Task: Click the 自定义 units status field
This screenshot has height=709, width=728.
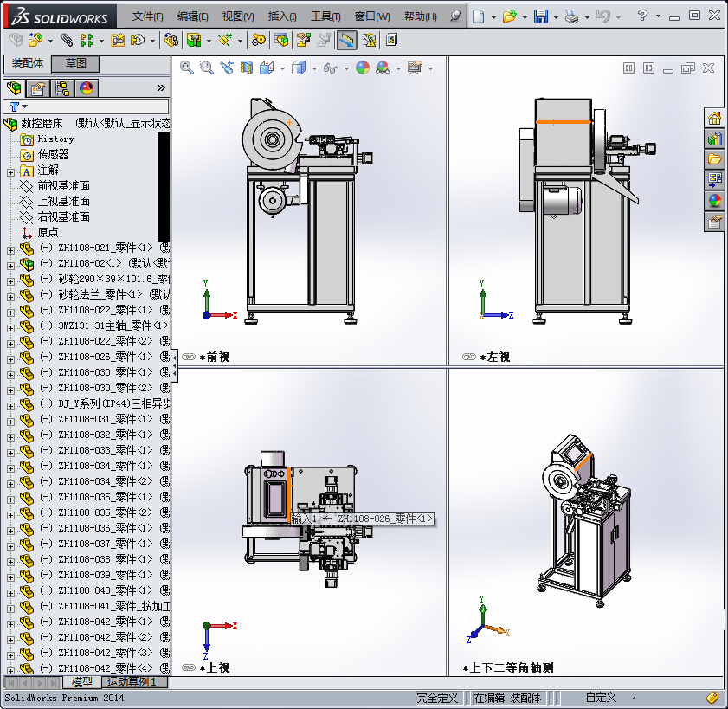Action: pyautogui.click(x=601, y=698)
